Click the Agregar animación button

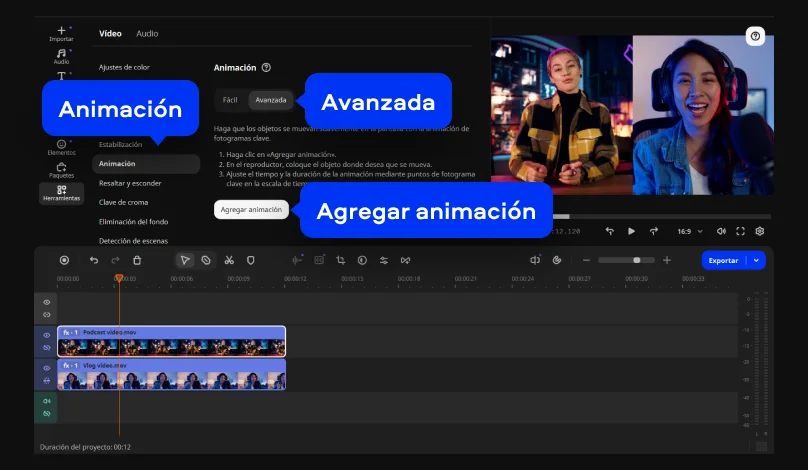252,210
